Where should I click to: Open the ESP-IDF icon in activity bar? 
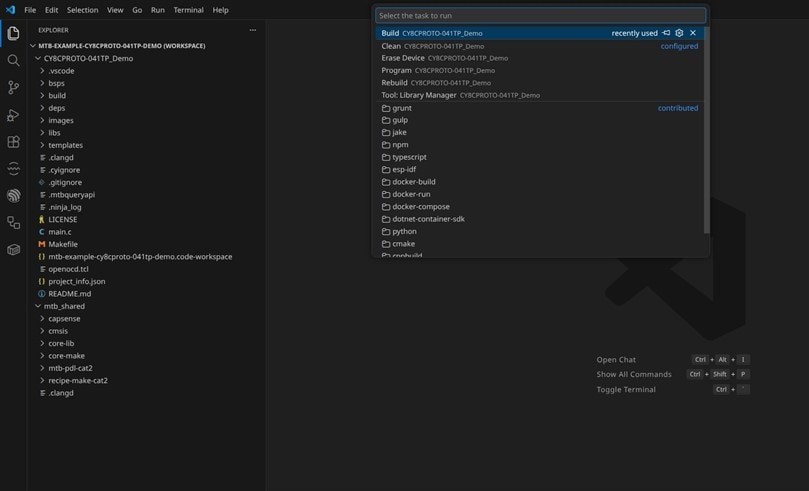(x=13, y=195)
